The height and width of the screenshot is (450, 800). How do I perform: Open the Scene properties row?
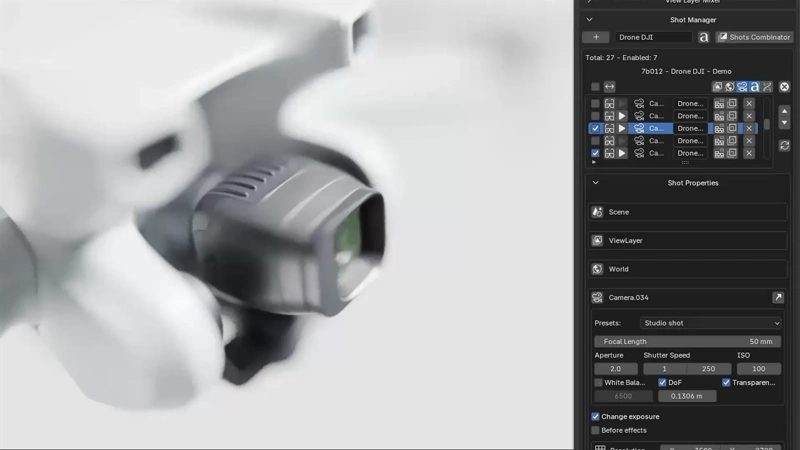coord(687,212)
